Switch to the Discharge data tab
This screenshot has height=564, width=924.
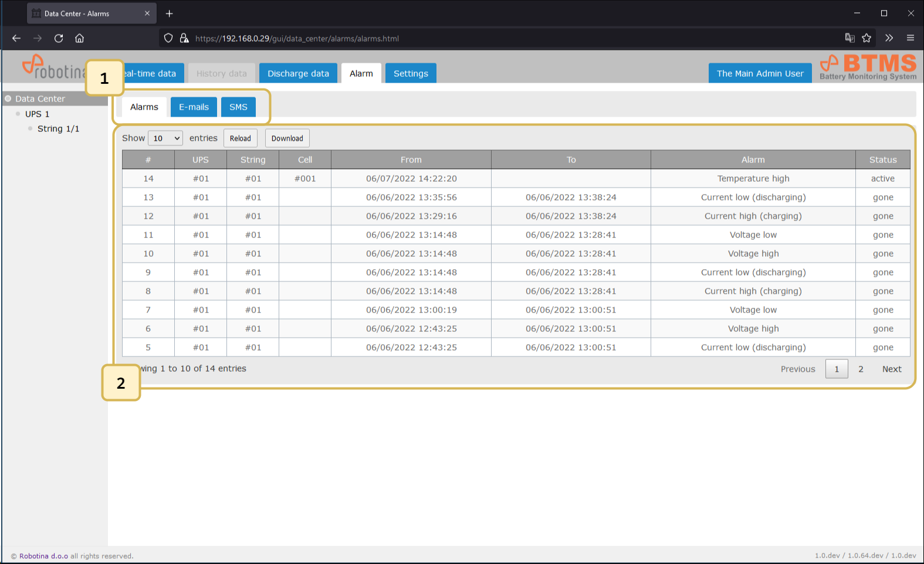pos(298,73)
